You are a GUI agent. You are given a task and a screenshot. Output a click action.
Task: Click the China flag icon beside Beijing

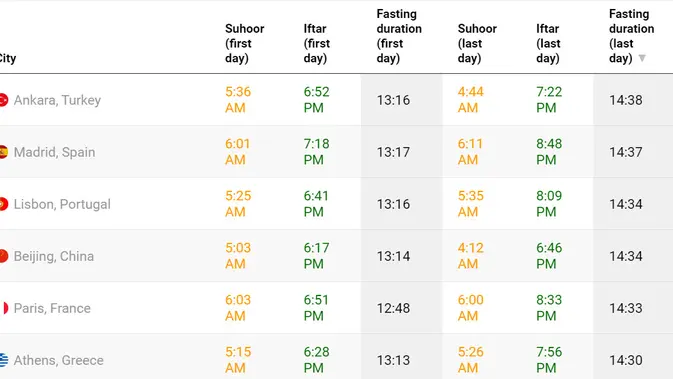pos(4,256)
